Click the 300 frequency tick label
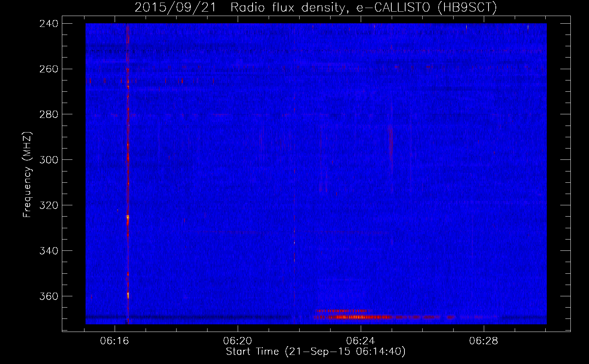 [49, 160]
